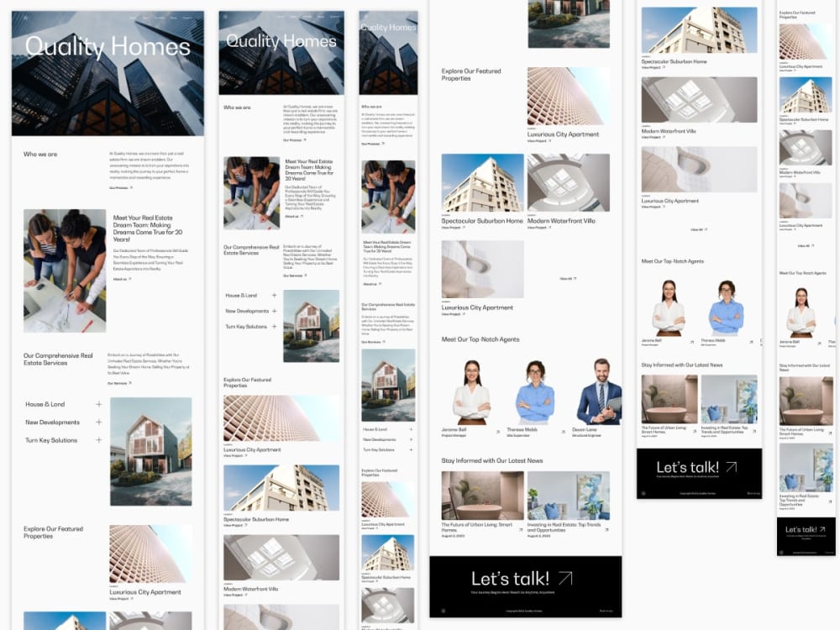Click View All link beside desktop Luxurious City Apartment card

(568, 279)
